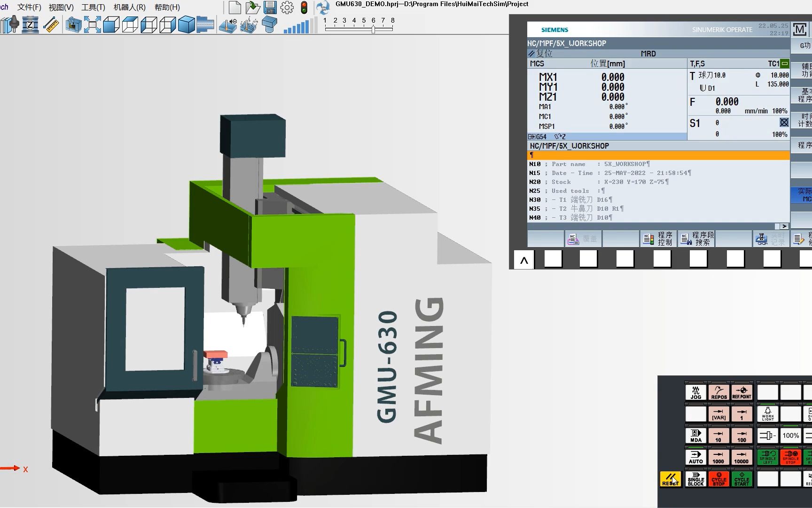Open a project with the folder icon

252,8
